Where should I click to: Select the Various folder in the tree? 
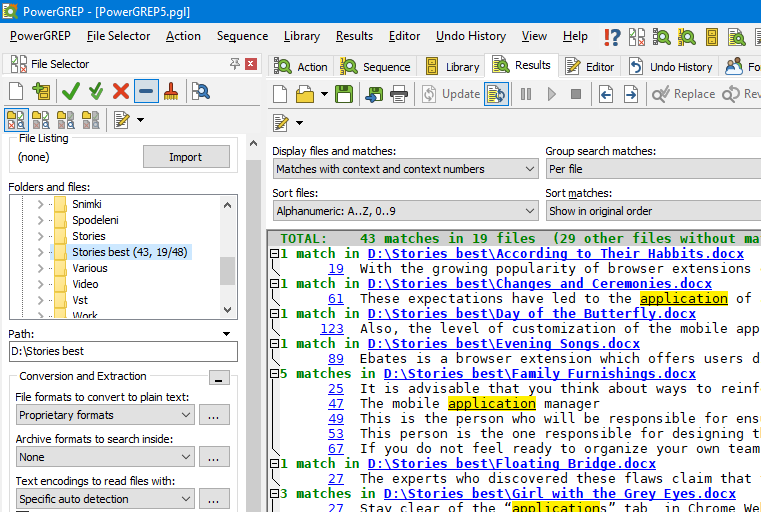(x=90, y=268)
